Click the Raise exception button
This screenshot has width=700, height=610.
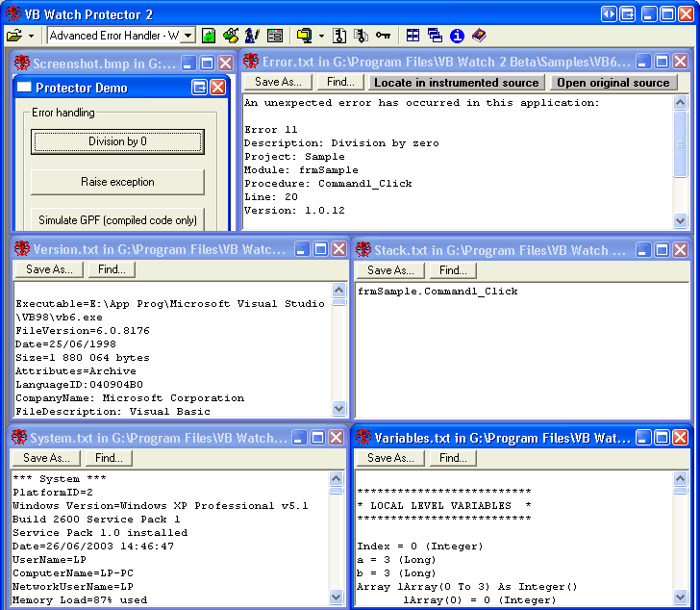(x=117, y=182)
